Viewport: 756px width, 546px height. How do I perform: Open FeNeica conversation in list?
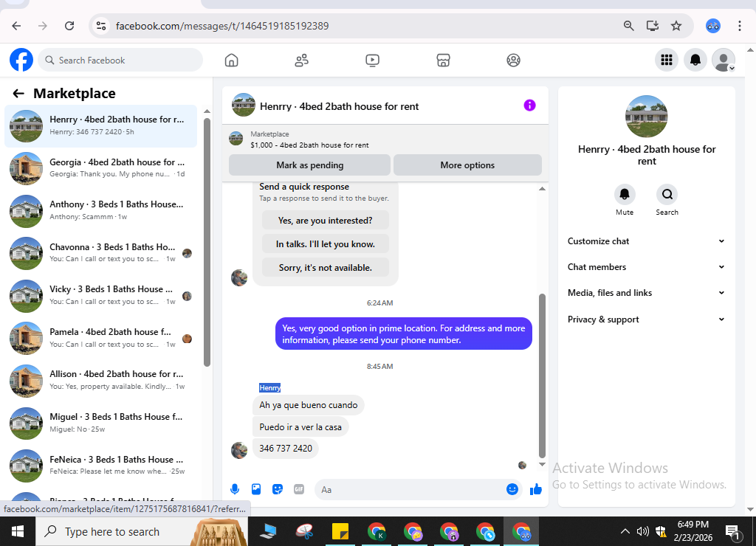(100, 465)
